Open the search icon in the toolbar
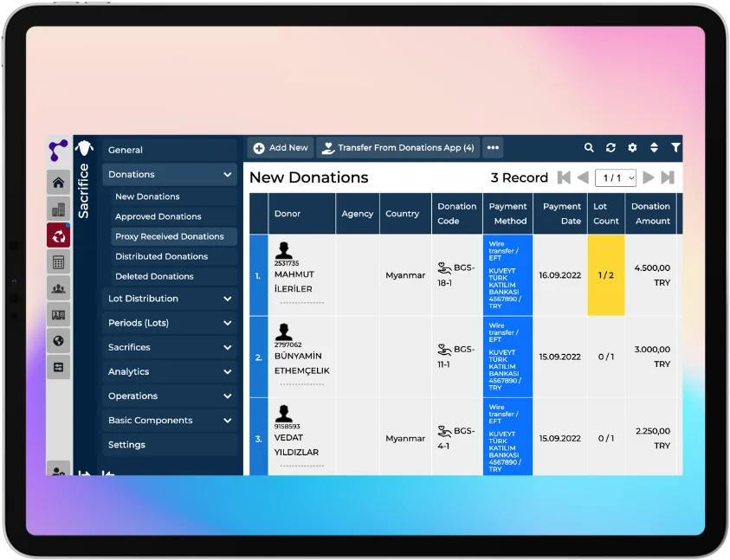The image size is (730, 560). click(x=589, y=147)
